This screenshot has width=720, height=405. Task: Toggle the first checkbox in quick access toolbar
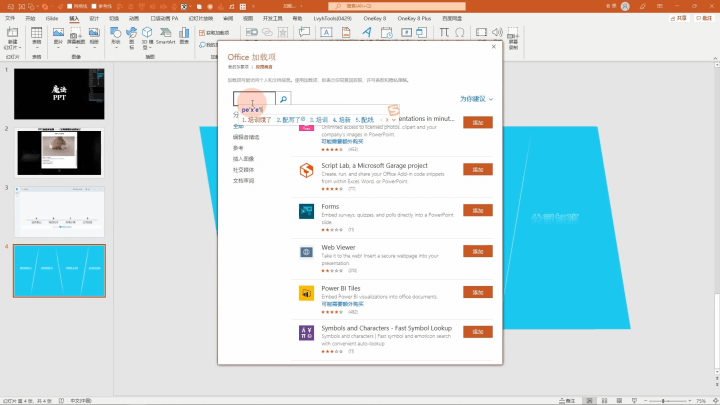point(70,6)
